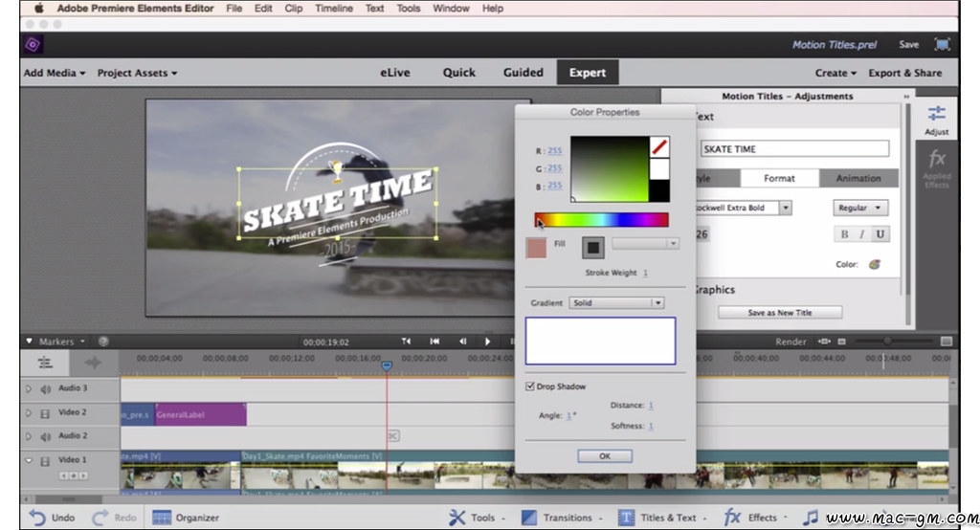Viewport: 980px width, 530px height.
Task: Click the rainbow hue slider
Action: click(x=601, y=219)
